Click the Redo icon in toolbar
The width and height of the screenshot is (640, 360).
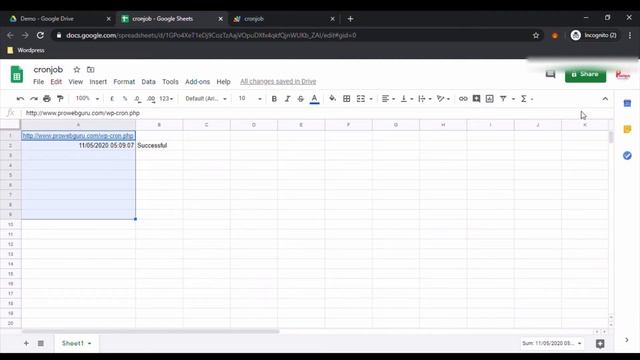pyautogui.click(x=33, y=99)
